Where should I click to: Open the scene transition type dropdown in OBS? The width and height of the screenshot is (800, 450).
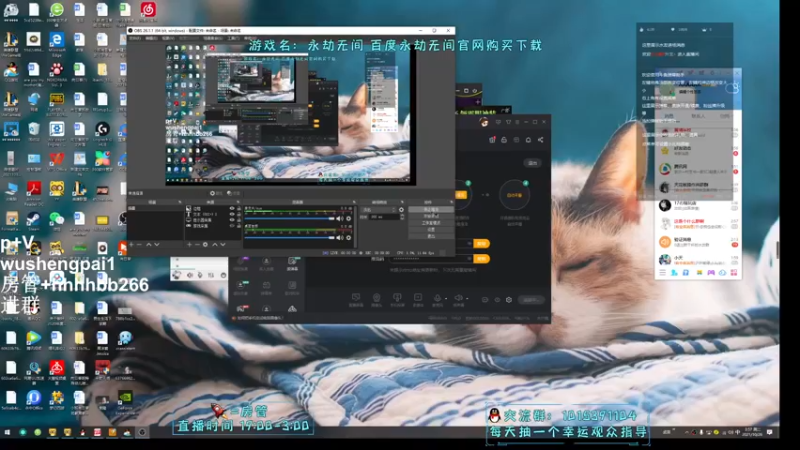click(379, 210)
